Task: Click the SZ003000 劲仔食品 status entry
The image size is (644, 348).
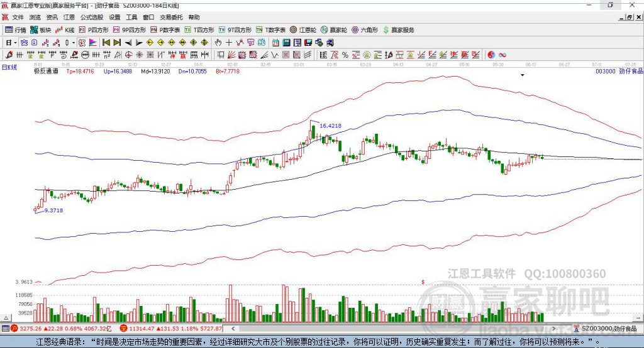Action: pyautogui.click(x=605, y=329)
